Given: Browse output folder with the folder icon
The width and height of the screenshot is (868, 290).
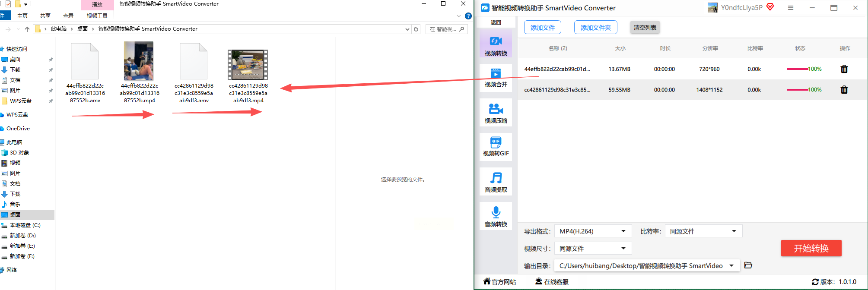Looking at the screenshot, I should tap(748, 265).
